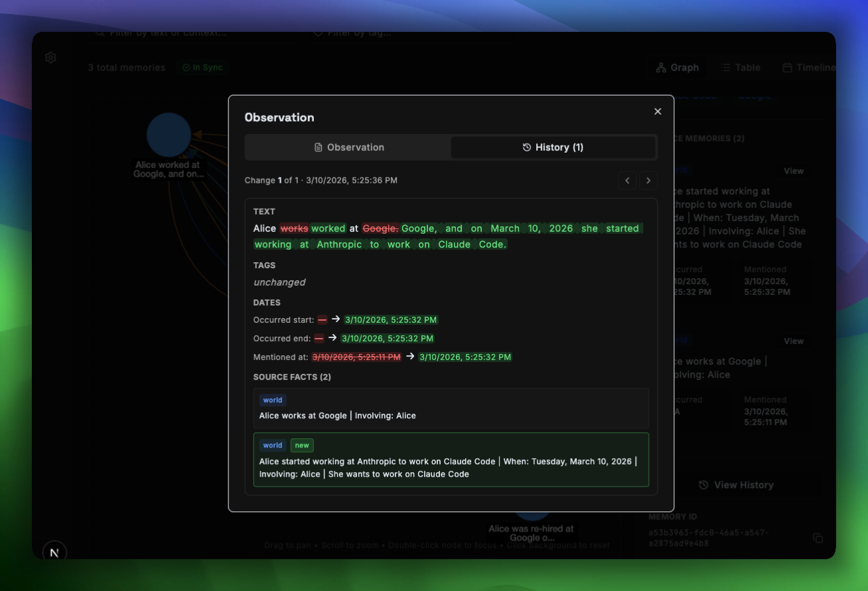Open View History in the side panel

pyautogui.click(x=736, y=485)
